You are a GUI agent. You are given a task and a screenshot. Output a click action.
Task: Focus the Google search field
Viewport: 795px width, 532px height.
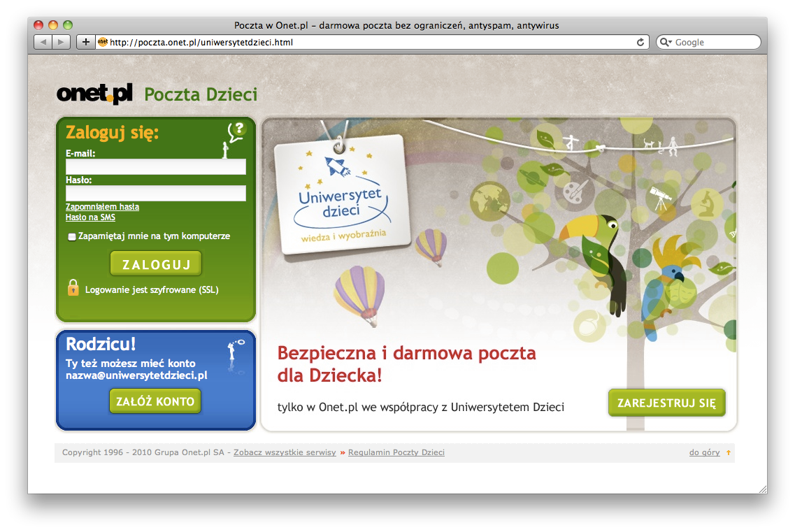pyautogui.click(x=709, y=42)
